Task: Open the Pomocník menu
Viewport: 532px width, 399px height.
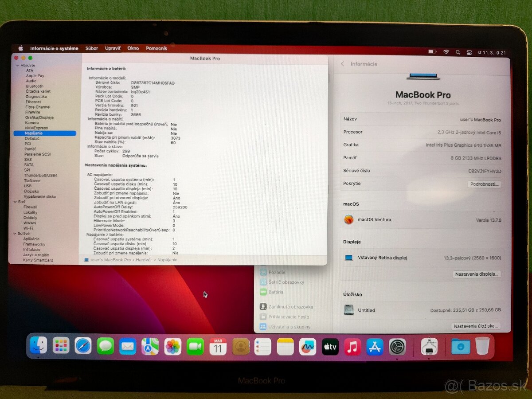Action: tap(156, 48)
